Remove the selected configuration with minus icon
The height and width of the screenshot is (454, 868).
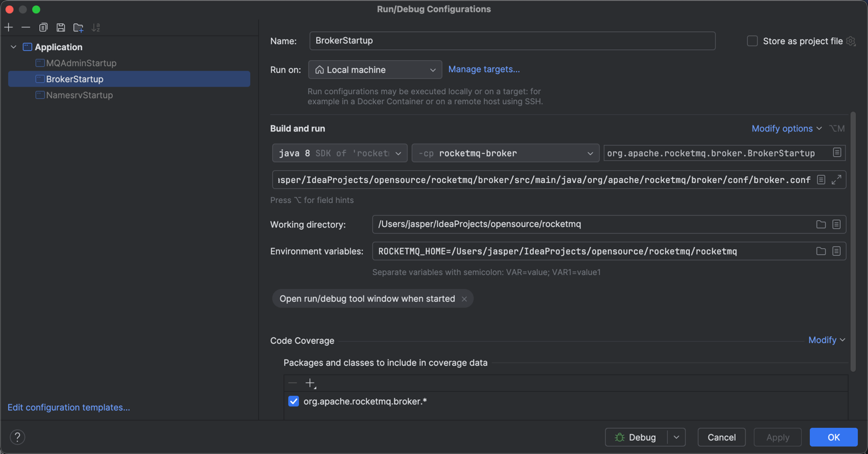[26, 27]
